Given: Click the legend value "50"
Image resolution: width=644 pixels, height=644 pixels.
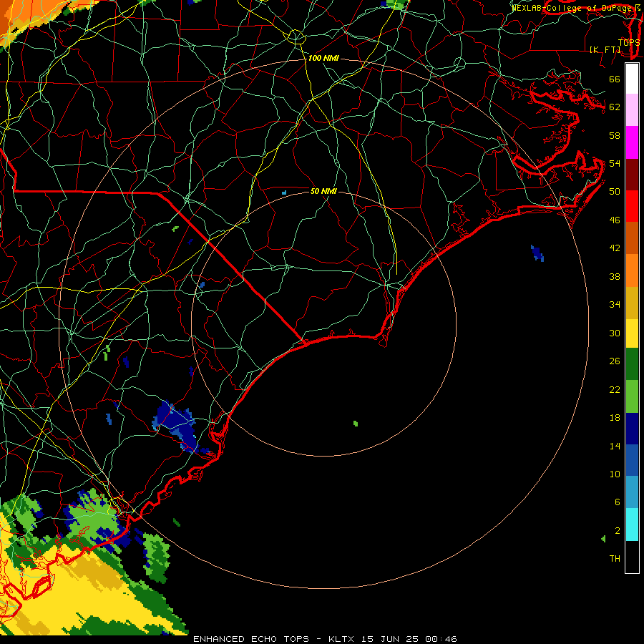Looking at the screenshot, I should coord(615,191).
